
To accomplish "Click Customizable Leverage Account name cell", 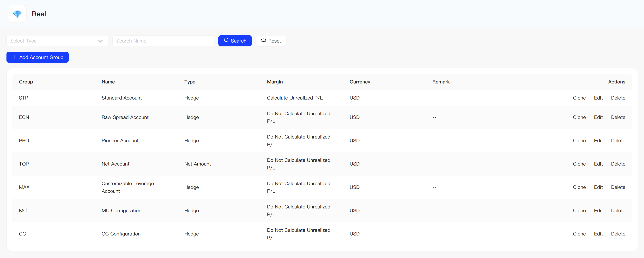I will [128, 187].
